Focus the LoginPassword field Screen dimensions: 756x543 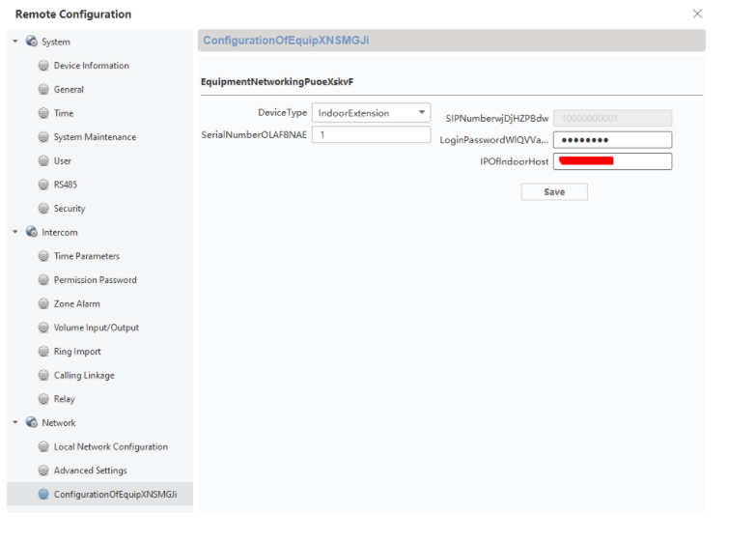click(x=612, y=140)
